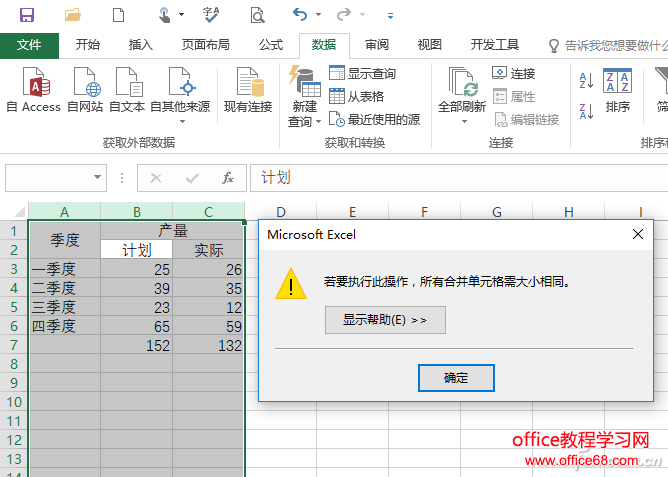Open the 新建查询 new query menu

(304, 96)
